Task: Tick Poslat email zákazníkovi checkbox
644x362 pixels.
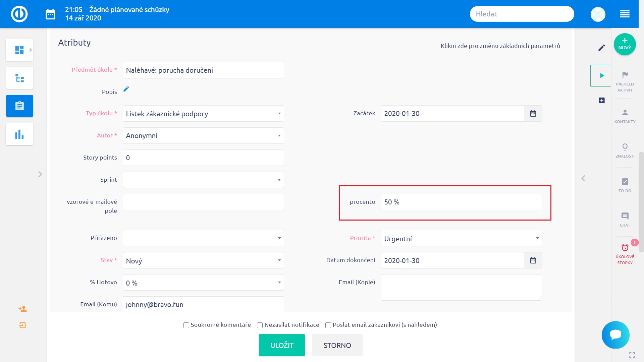Action: [x=328, y=325]
